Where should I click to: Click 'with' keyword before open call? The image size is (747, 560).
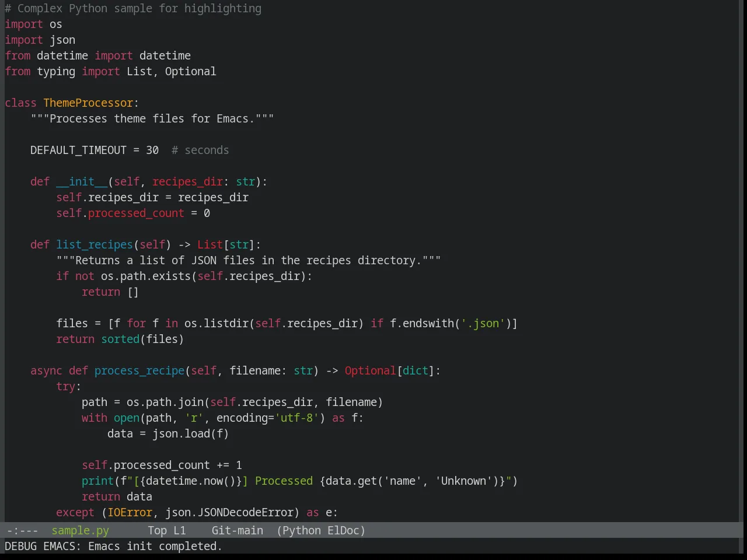95,418
